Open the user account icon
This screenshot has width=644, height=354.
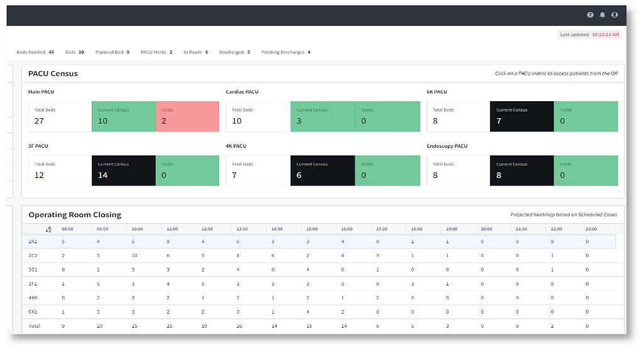614,15
